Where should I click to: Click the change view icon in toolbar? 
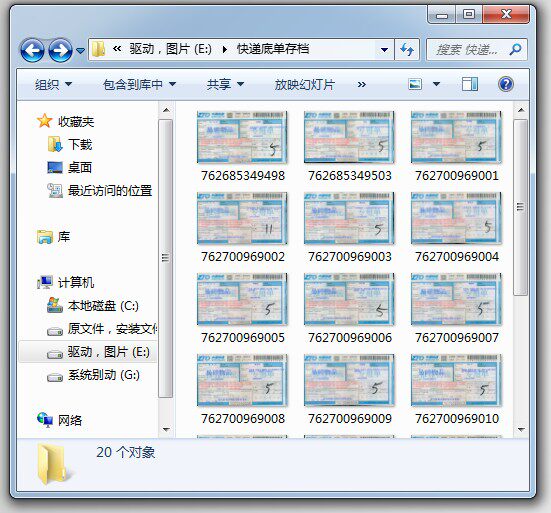point(415,84)
